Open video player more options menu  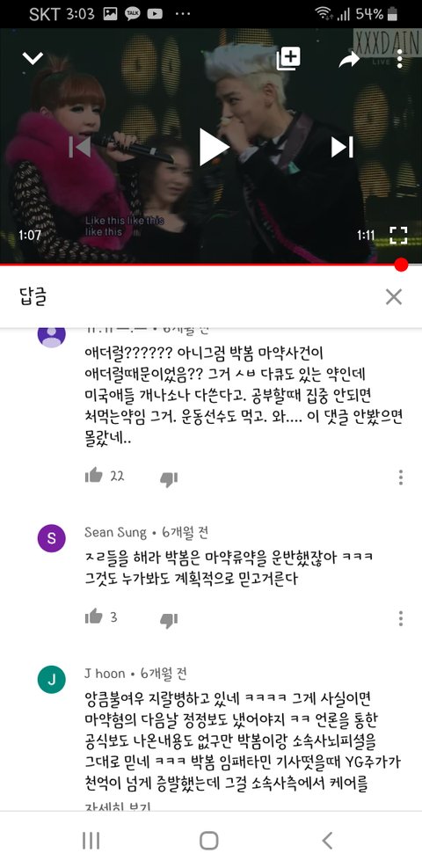point(400,59)
